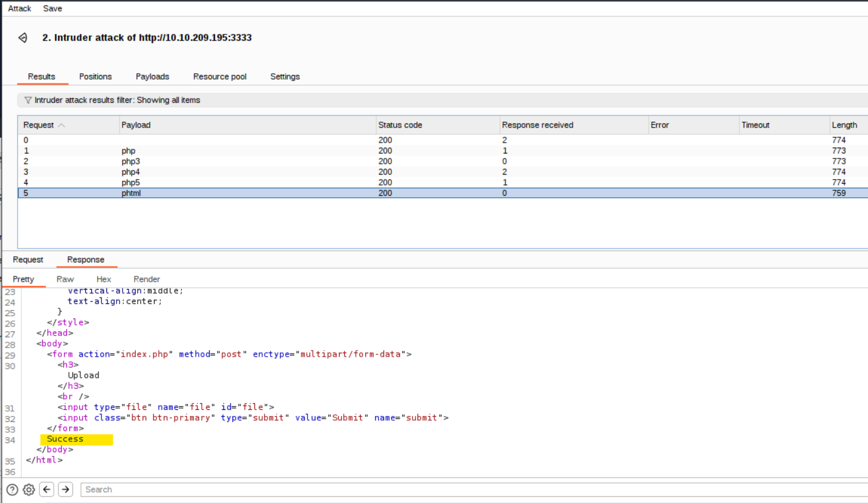This screenshot has width=868, height=503.
Task: Switch response view to Render
Action: pos(147,279)
